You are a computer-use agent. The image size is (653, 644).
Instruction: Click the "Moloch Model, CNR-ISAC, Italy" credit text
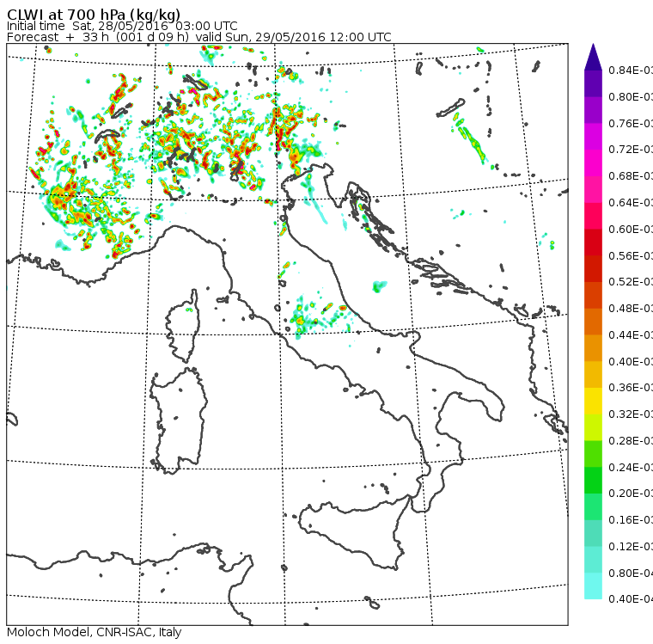(x=95, y=632)
